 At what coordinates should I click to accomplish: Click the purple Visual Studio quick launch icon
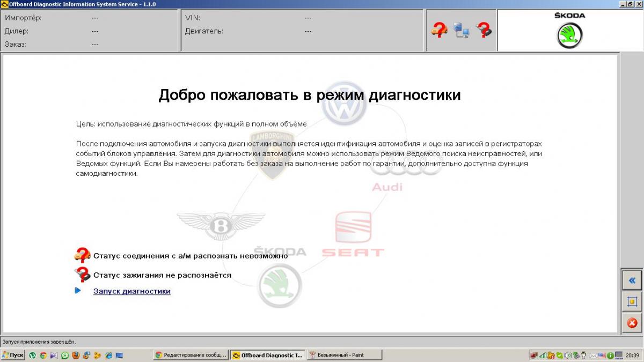(x=54, y=355)
